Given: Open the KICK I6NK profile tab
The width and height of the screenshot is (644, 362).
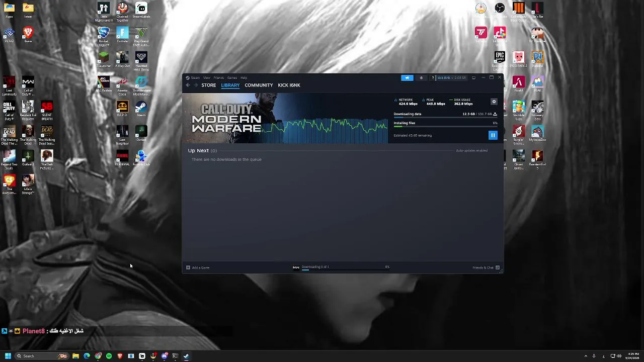Looking at the screenshot, I should (x=289, y=85).
